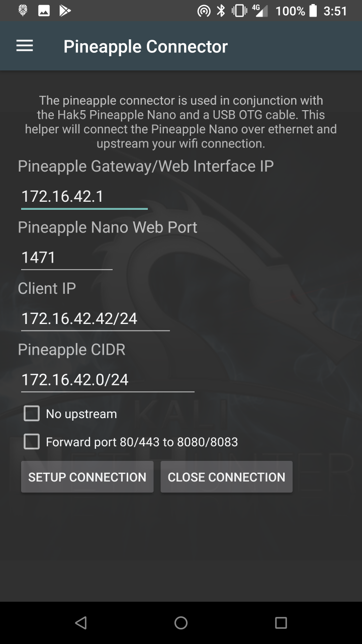
Task: Tap the hotspot icon in status bar
Action: (x=204, y=11)
